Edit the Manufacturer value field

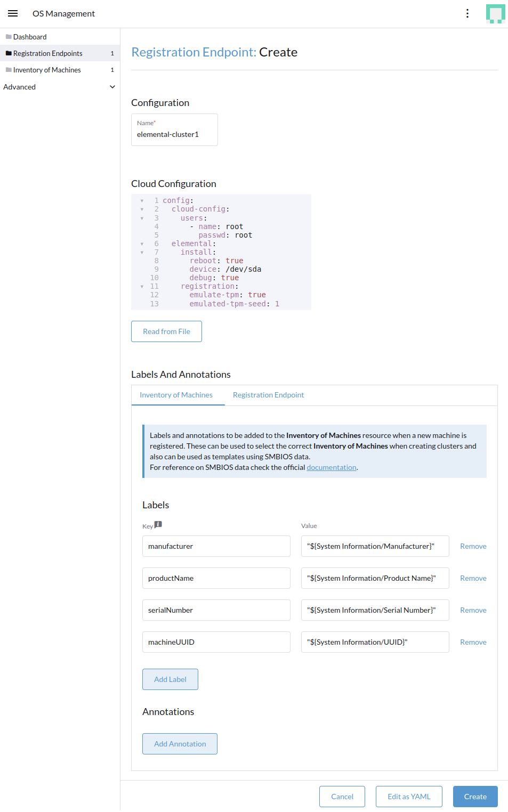[x=375, y=546]
